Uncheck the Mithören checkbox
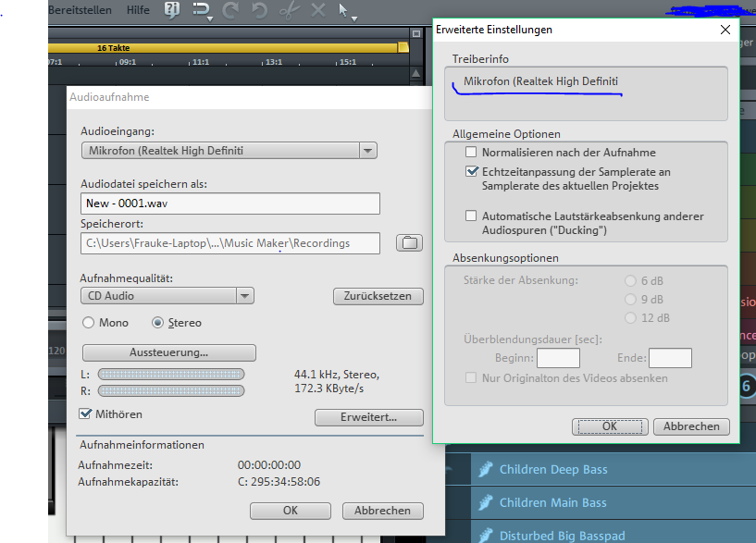Image resolution: width=756 pixels, height=543 pixels. (85, 413)
